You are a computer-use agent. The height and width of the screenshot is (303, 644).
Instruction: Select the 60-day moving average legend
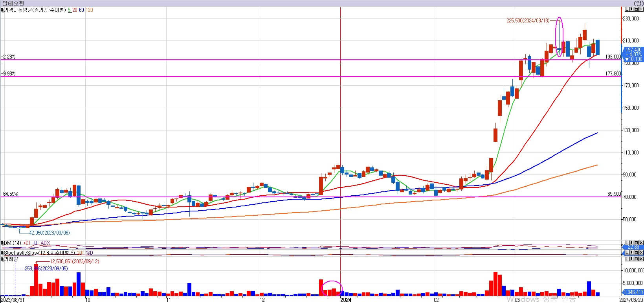point(81,10)
